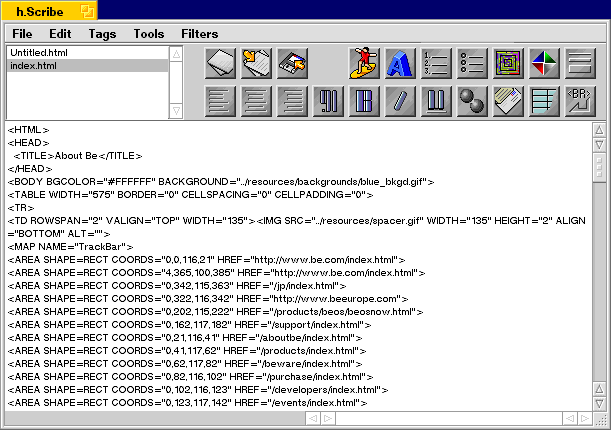The image size is (611, 430).
Task: Open the Filters menu
Action: (200, 34)
